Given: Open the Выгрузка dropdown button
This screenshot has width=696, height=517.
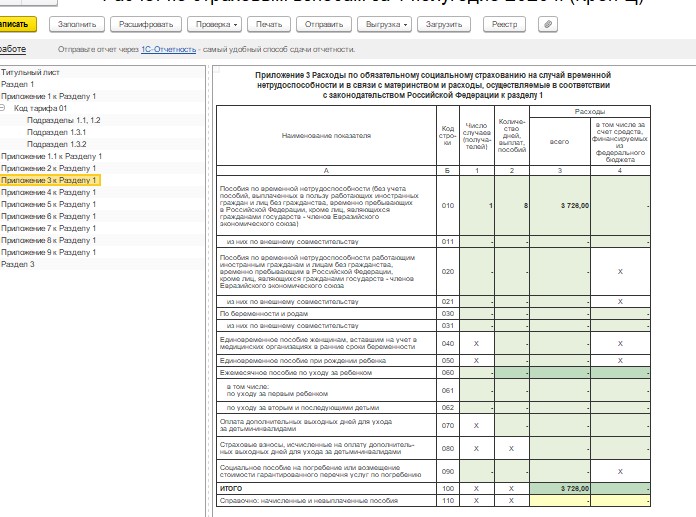Looking at the screenshot, I should tap(384, 24).
